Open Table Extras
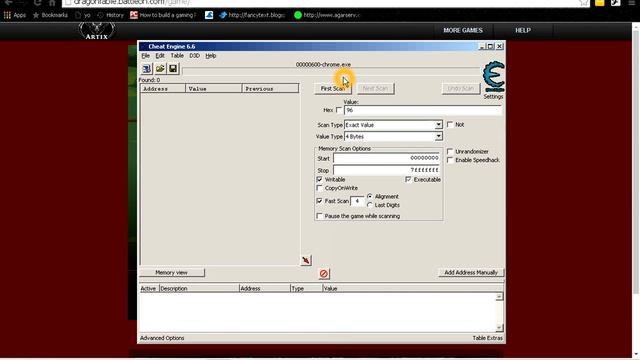 coord(487,338)
